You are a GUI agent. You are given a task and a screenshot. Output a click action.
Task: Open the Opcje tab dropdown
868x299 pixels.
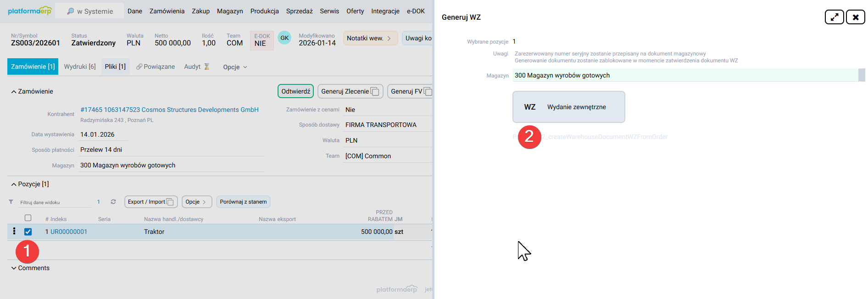(x=235, y=67)
